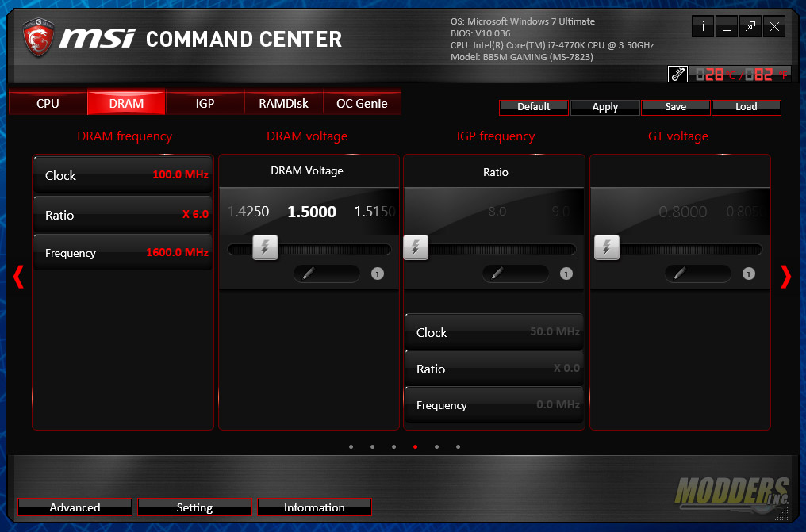Screen dimensions: 806x532
Task: Click the pencil edit icon under IGP Ratio
Action: pos(497,274)
